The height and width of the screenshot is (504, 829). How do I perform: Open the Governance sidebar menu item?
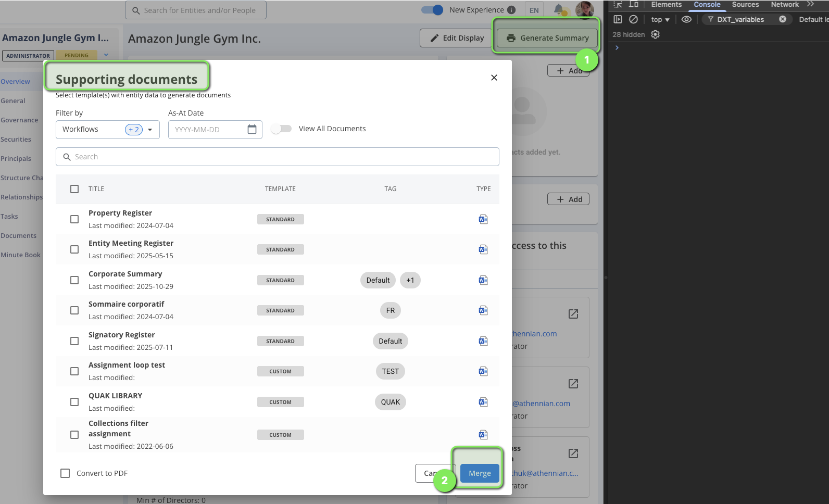19,120
